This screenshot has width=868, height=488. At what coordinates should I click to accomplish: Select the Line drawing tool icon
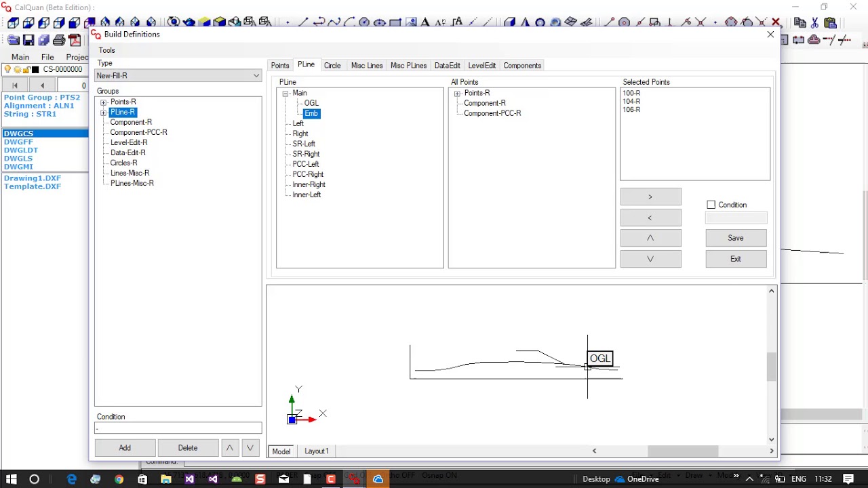click(303, 22)
